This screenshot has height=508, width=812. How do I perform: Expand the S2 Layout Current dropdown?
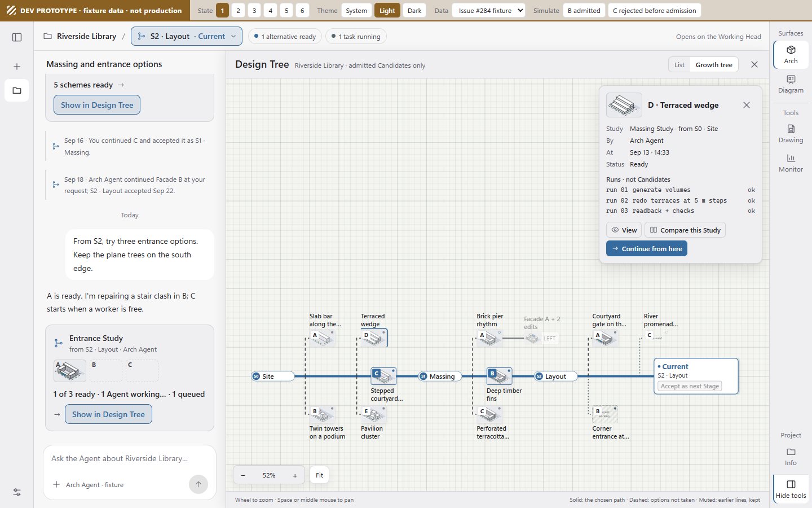(187, 36)
